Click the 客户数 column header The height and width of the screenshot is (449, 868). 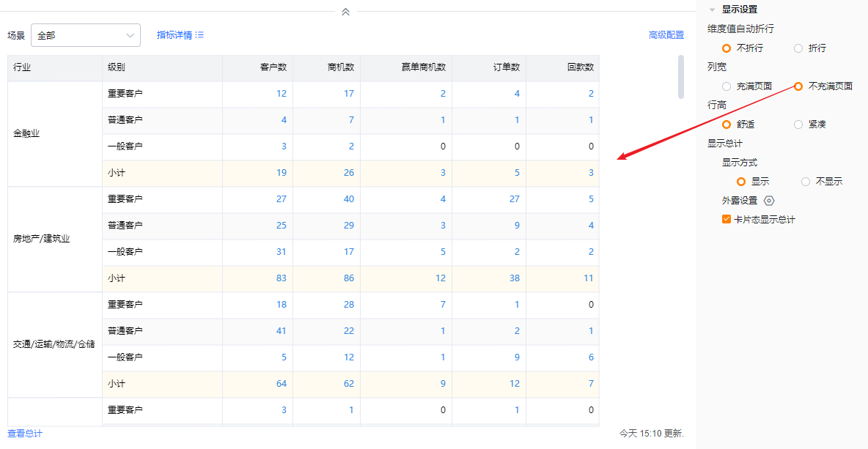273,67
